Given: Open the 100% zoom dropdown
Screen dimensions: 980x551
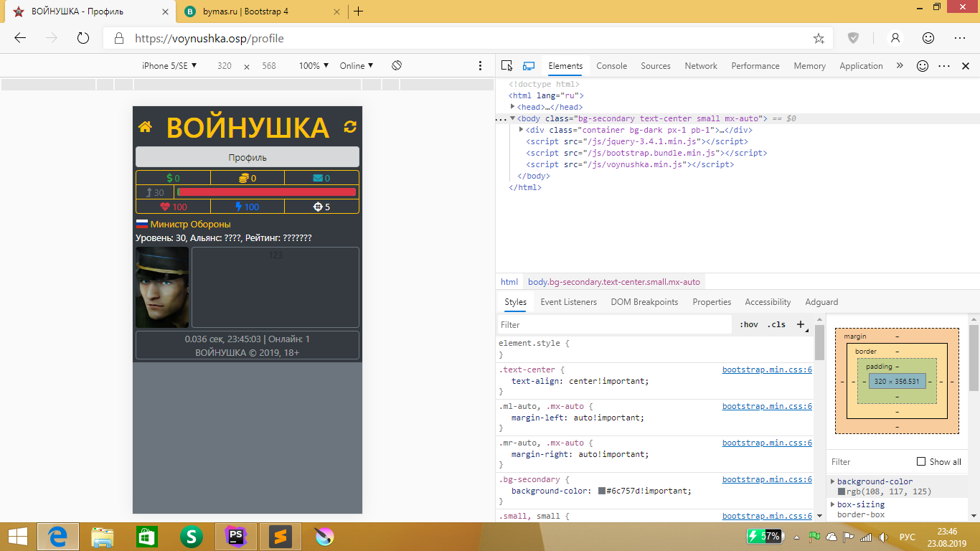Looking at the screenshot, I should (314, 65).
